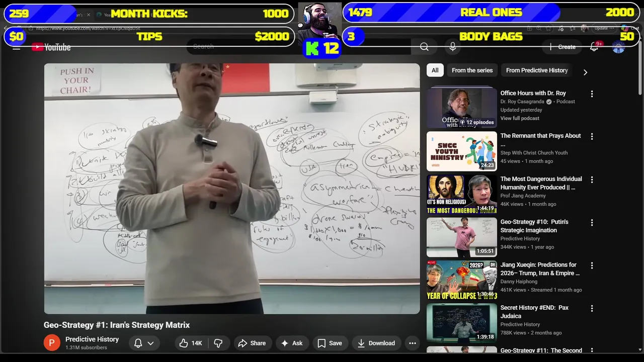Open Office Hours with Dr. Roy thumbnail
Viewport: 644px width, 362px height.
tap(462, 108)
